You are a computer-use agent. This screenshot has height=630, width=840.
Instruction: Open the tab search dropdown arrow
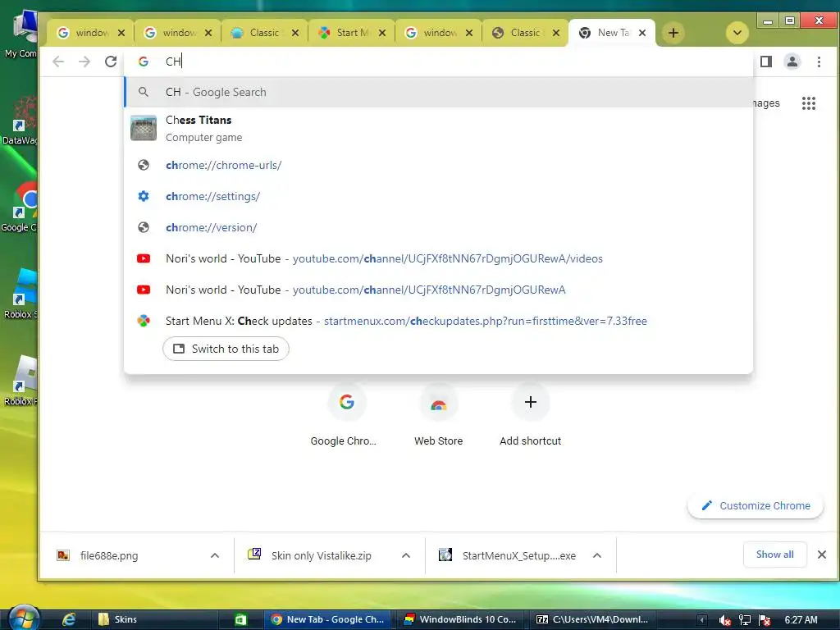coord(737,33)
